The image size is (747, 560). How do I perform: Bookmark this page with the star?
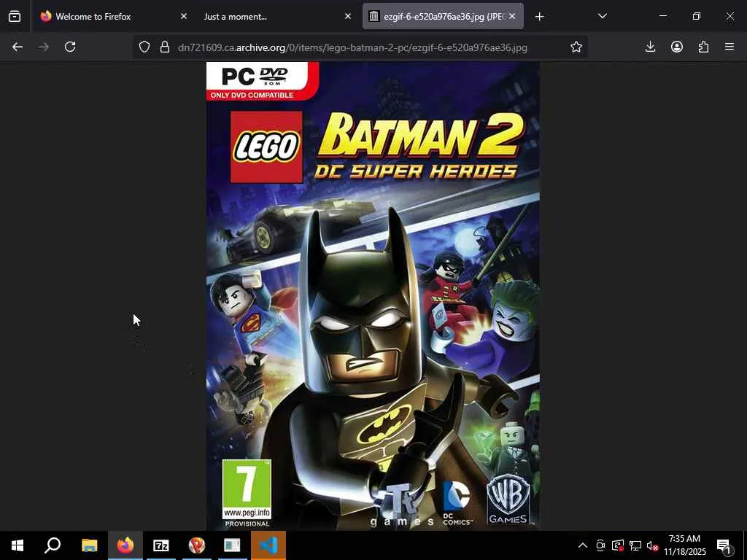tap(576, 47)
